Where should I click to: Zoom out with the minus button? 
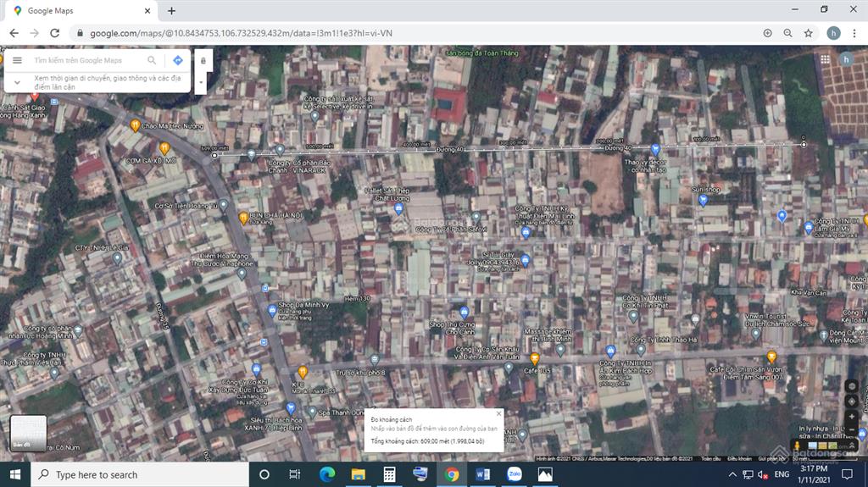click(852, 429)
